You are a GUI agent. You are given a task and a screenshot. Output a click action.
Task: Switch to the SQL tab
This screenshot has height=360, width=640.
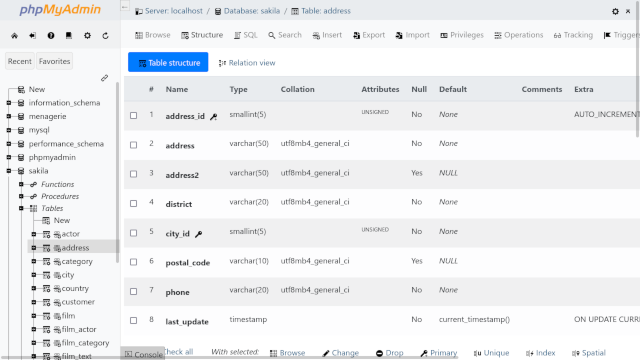(246, 35)
